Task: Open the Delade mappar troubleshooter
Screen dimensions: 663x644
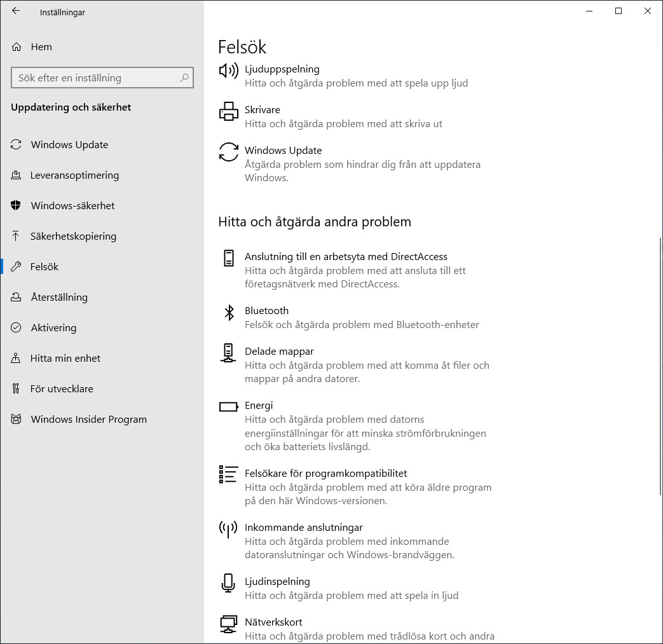Action: pos(279,351)
